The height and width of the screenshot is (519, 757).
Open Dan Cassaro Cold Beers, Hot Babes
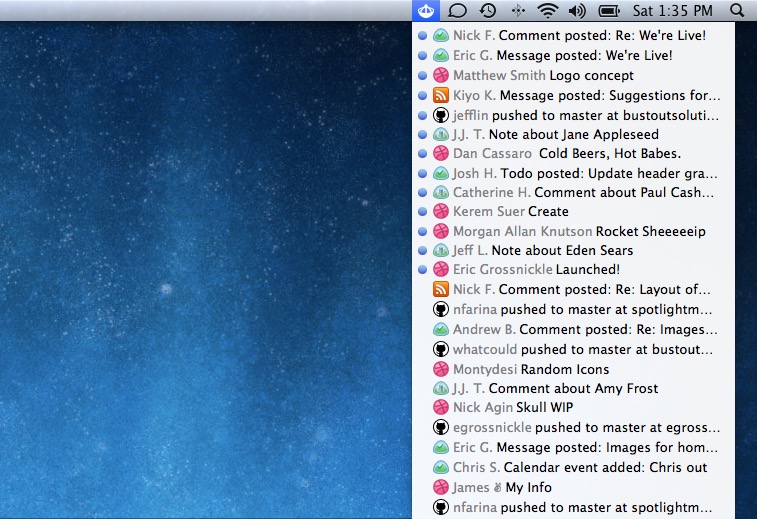(574, 154)
